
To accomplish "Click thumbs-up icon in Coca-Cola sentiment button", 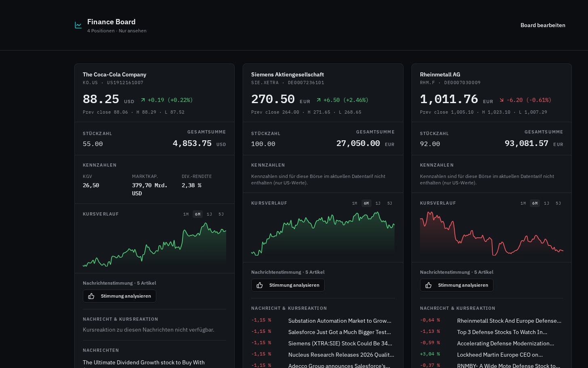I will (91, 296).
